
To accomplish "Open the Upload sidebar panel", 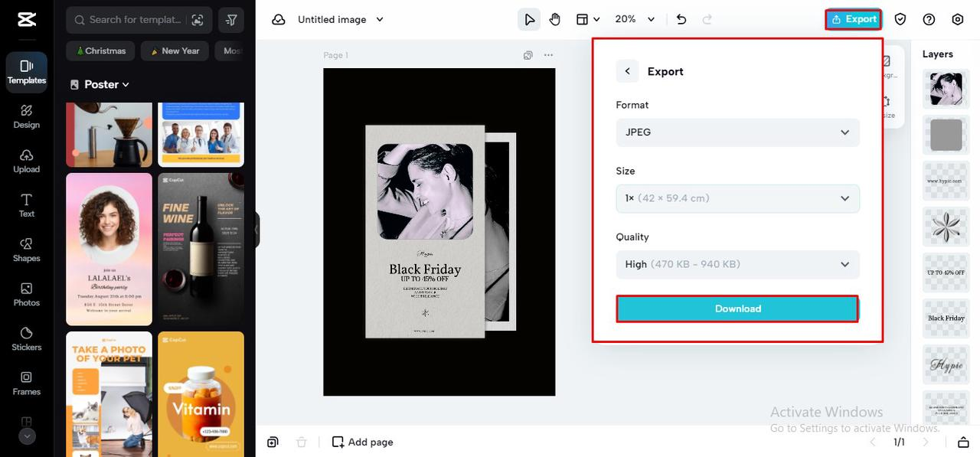I will coord(27,161).
